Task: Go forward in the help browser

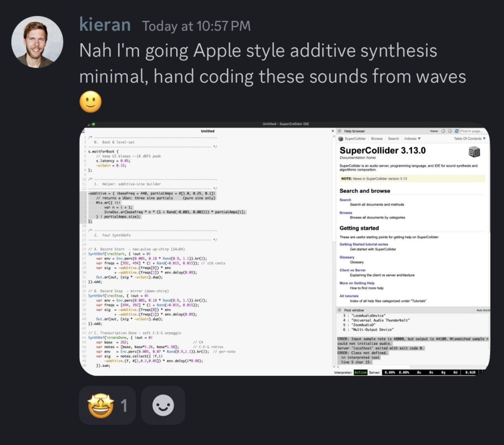Action: [x=450, y=131]
